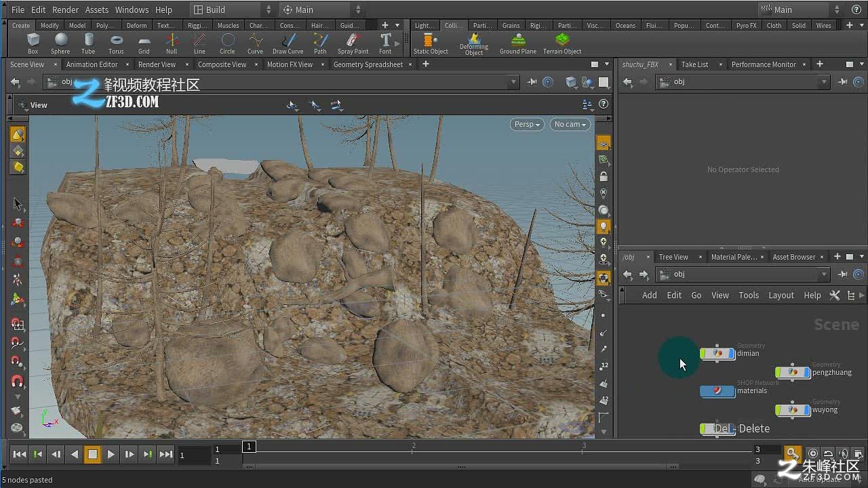Play the animation forward

111,454
